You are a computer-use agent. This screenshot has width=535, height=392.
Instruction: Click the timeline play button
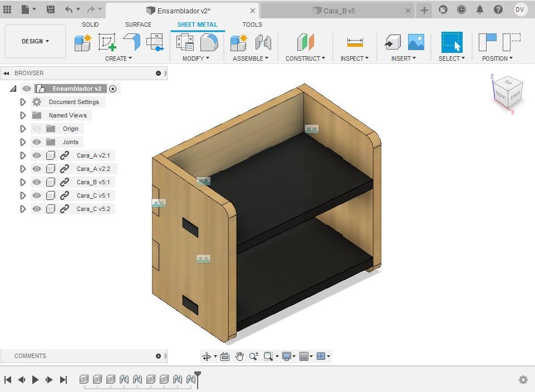(x=35, y=379)
